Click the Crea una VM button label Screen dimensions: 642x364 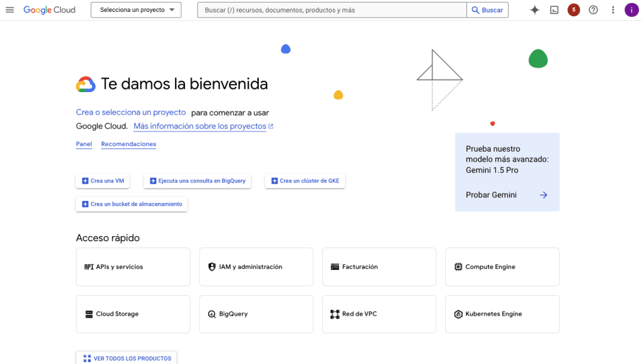point(107,181)
